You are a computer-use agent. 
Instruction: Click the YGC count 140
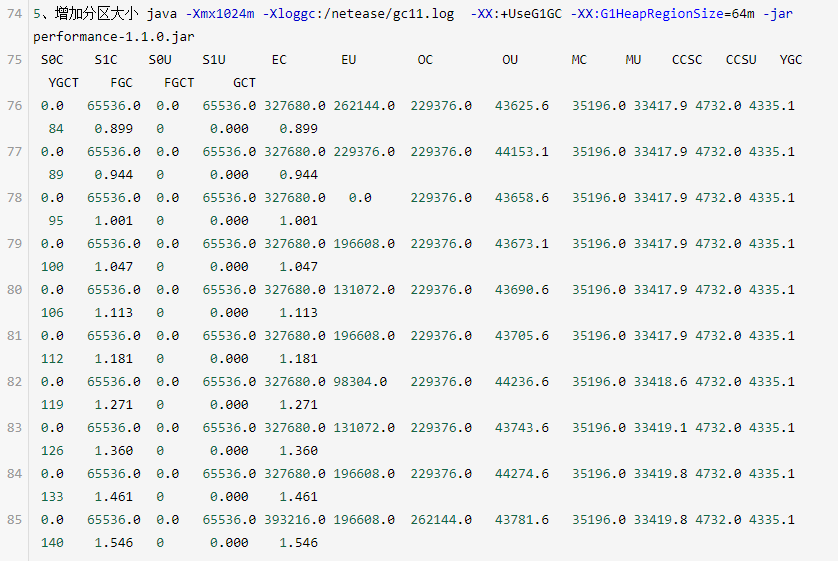(52, 542)
